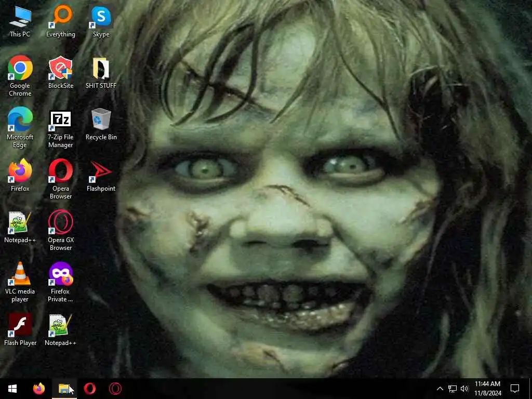Select the 7-Zip File Manager shortcut

(x=61, y=129)
